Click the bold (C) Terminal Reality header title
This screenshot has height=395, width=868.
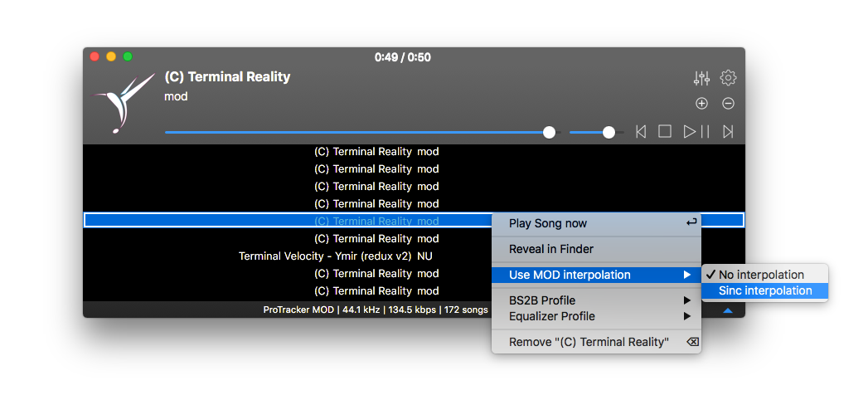(227, 77)
